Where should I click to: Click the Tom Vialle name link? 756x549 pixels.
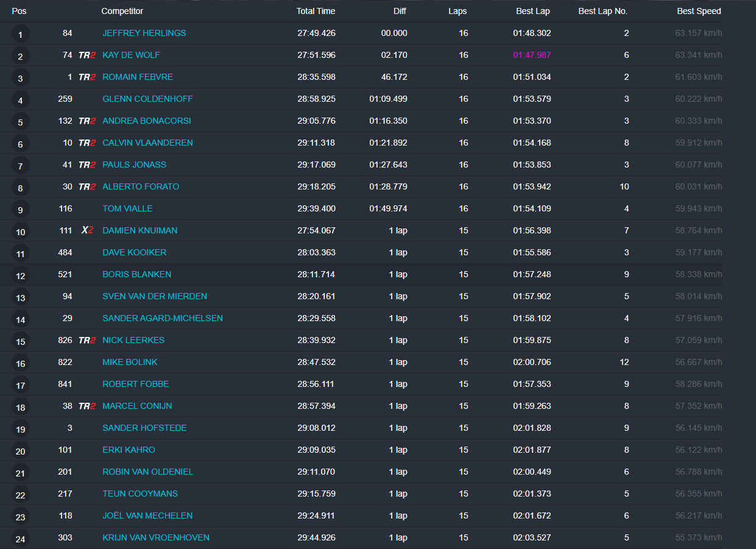[127, 208]
